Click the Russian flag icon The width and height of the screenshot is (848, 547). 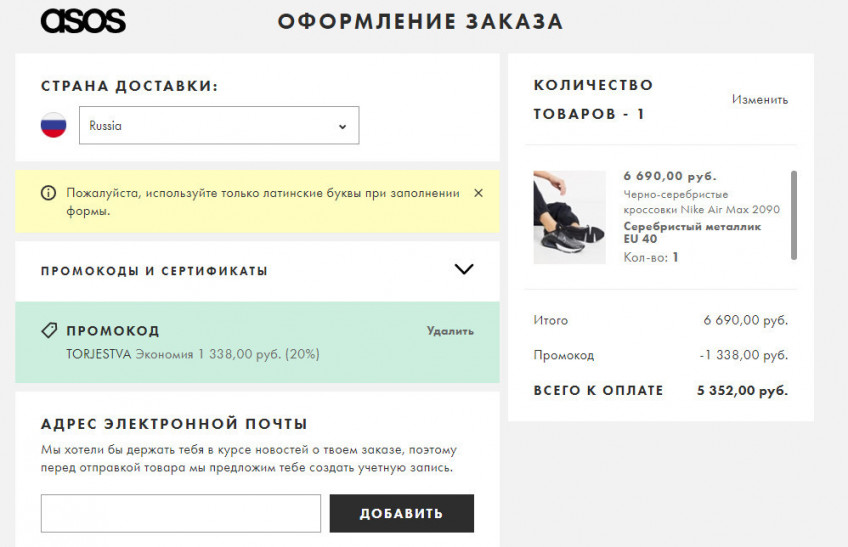pos(54,125)
